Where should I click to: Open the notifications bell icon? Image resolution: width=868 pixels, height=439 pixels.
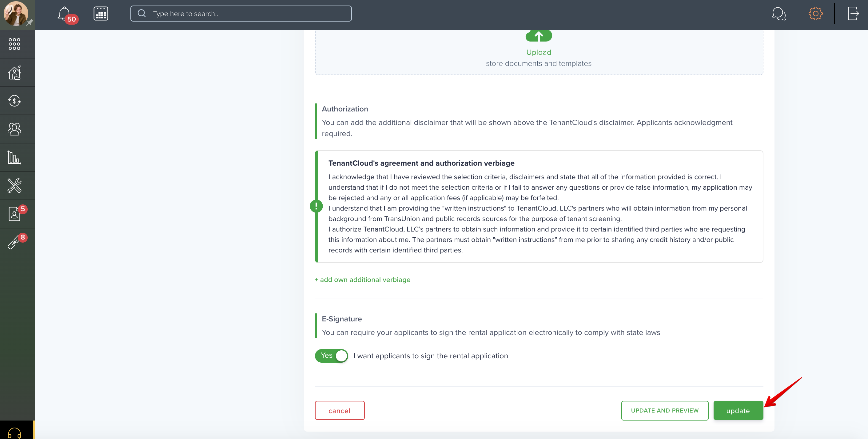coord(64,14)
